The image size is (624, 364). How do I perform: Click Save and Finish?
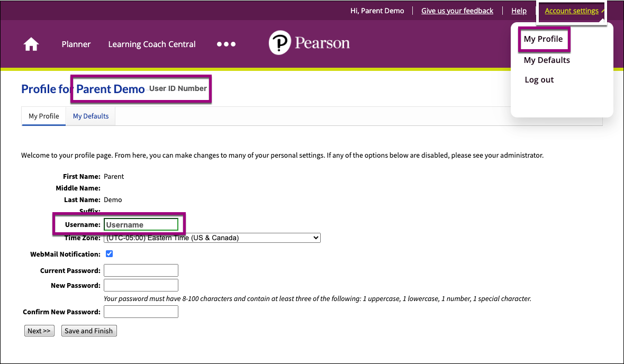pyautogui.click(x=88, y=330)
